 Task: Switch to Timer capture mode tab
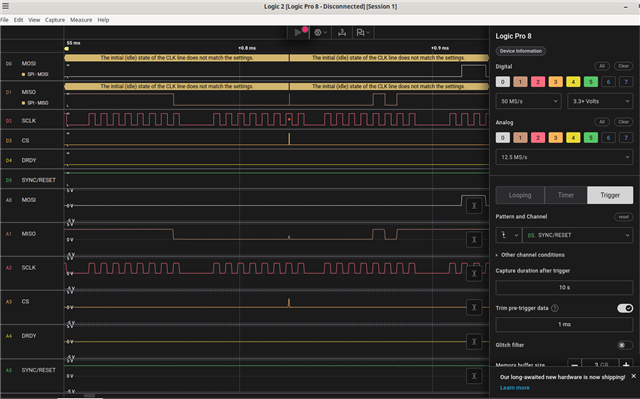(x=566, y=195)
